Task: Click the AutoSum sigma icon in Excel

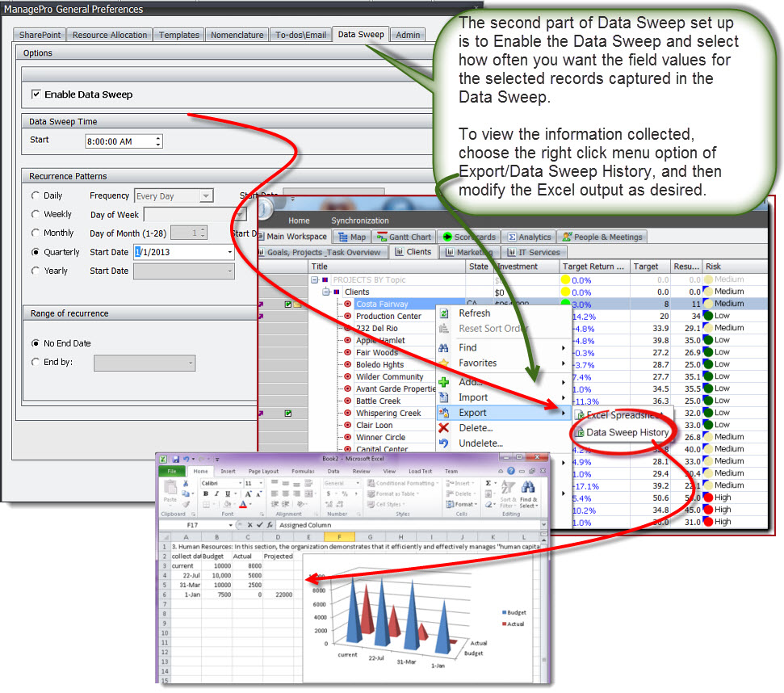Action: [x=488, y=484]
